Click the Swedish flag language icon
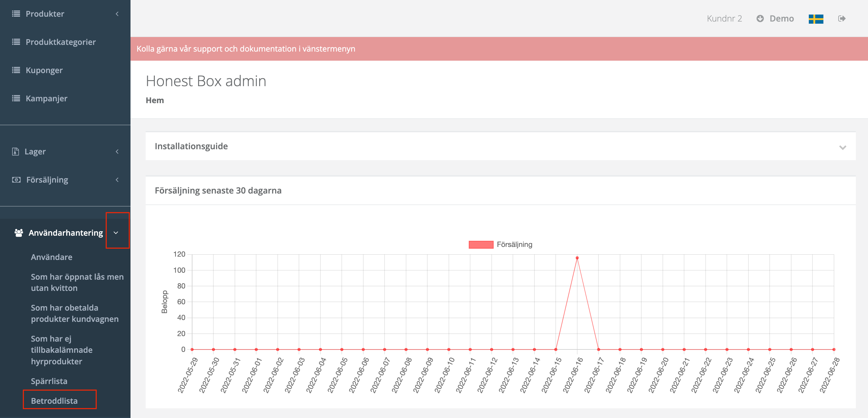Screen dimensions: 868x418 click(x=815, y=19)
